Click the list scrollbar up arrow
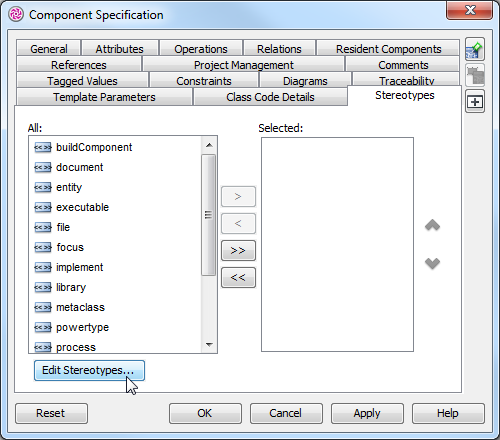 pyautogui.click(x=209, y=145)
